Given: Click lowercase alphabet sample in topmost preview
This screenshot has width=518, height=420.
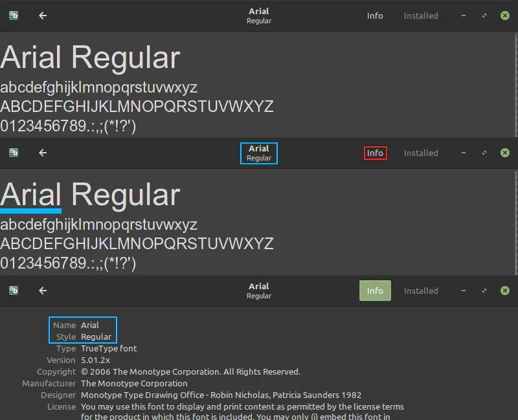Looking at the screenshot, I should [98, 88].
